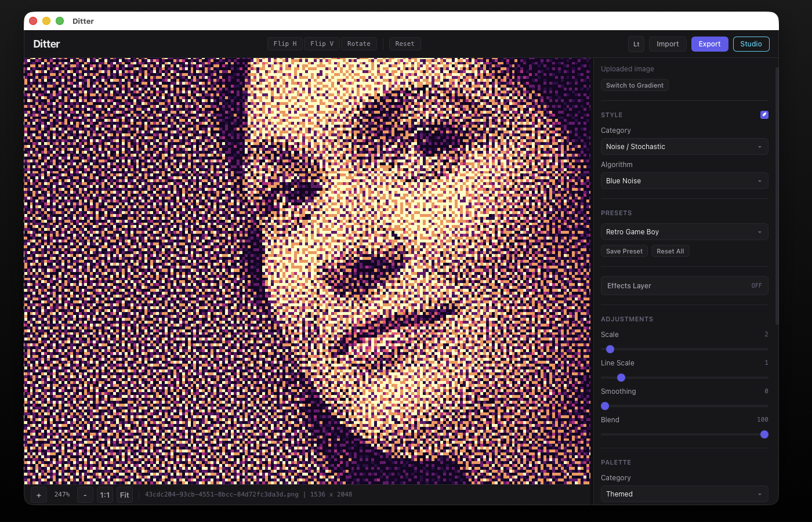Click Reset in the top toolbar
This screenshot has height=522, width=812.
(405, 44)
